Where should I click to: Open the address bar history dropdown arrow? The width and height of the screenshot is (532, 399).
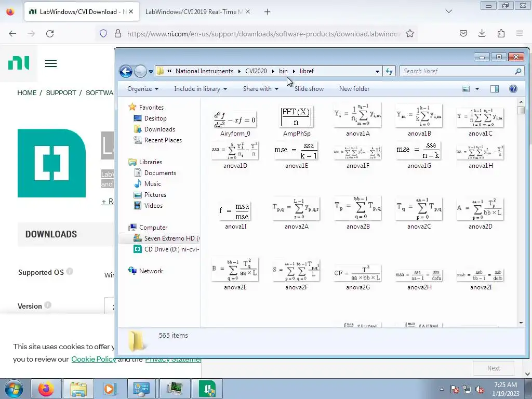377,71
